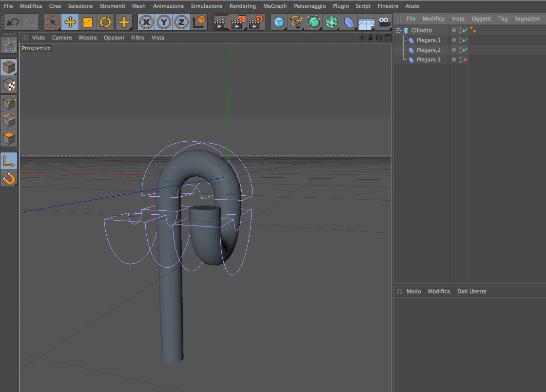This screenshot has width=546, height=392.
Task: Enable Polygon mode in left sidebar
Action: tap(9, 138)
